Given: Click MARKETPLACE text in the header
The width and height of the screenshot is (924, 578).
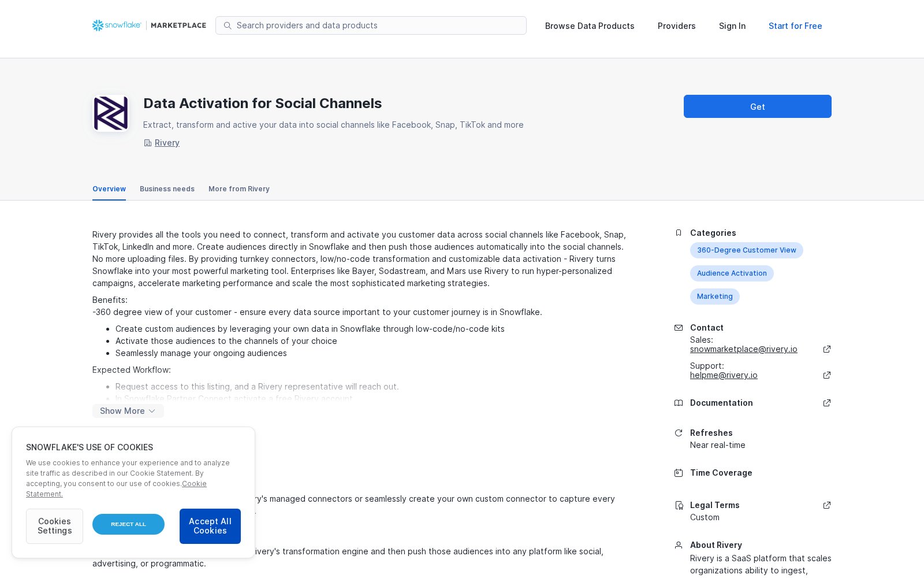Looking at the screenshot, I should [178, 25].
